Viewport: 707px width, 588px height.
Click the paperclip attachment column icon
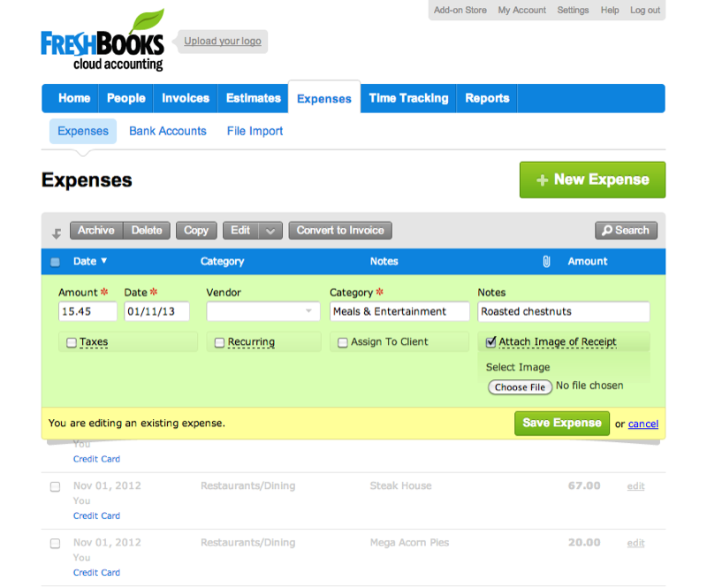coord(546,261)
